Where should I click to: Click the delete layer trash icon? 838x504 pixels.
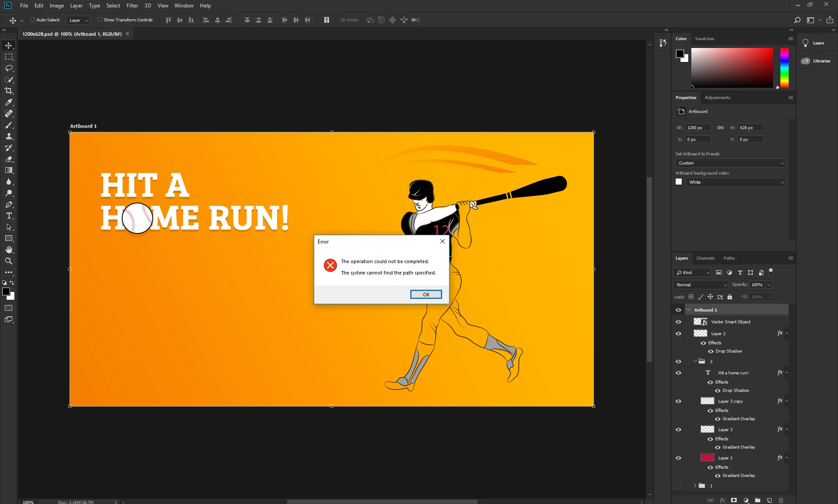coord(781,500)
